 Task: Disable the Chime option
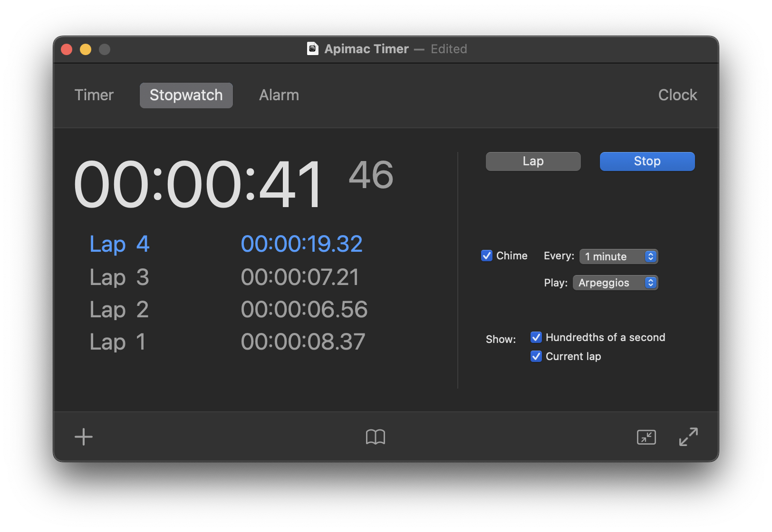coord(486,256)
